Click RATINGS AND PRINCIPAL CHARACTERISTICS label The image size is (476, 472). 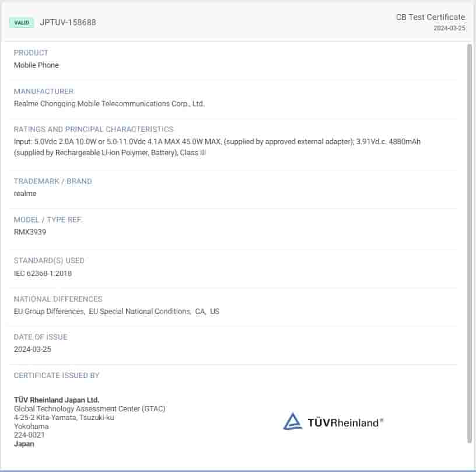(x=93, y=129)
